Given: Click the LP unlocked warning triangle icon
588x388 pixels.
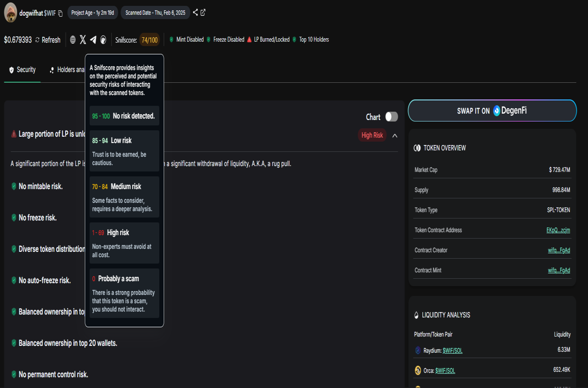Looking at the screenshot, I should pos(14,134).
